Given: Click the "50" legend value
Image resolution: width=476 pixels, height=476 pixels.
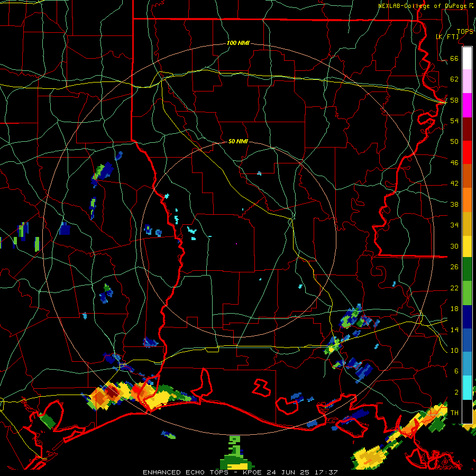Looking at the screenshot, I should click(x=454, y=141).
